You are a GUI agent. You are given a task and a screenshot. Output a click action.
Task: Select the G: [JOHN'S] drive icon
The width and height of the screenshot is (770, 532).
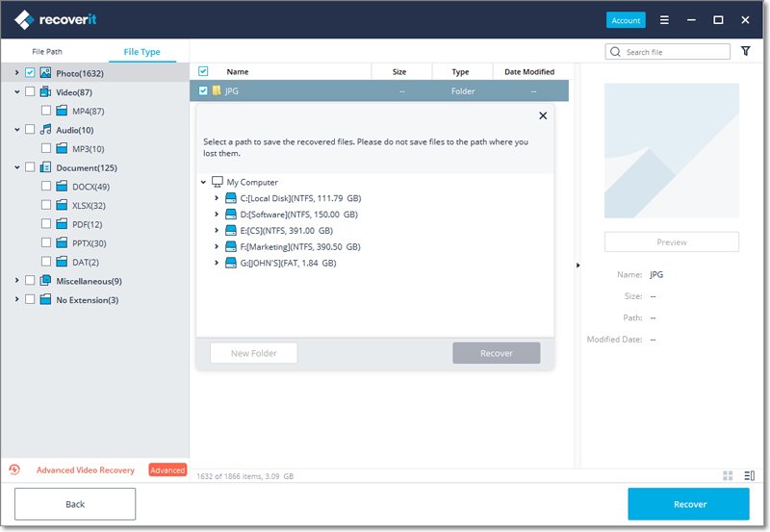(x=231, y=263)
